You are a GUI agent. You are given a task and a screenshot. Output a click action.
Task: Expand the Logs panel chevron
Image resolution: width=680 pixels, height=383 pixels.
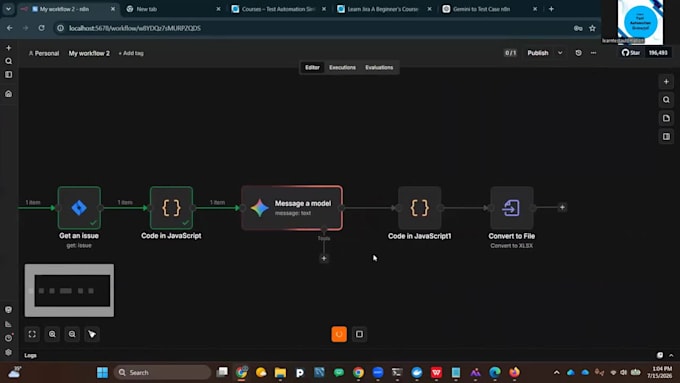click(x=671, y=355)
